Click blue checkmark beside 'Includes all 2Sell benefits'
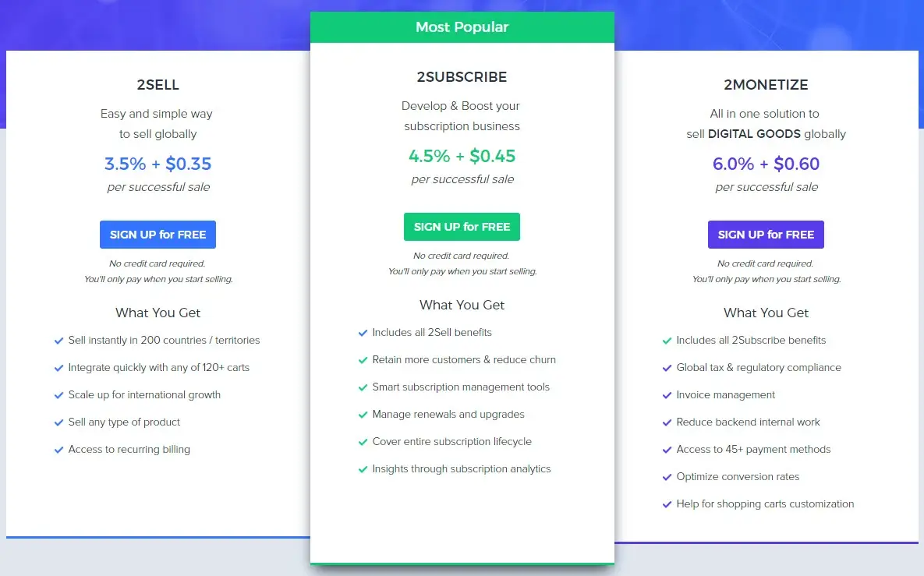 click(363, 333)
